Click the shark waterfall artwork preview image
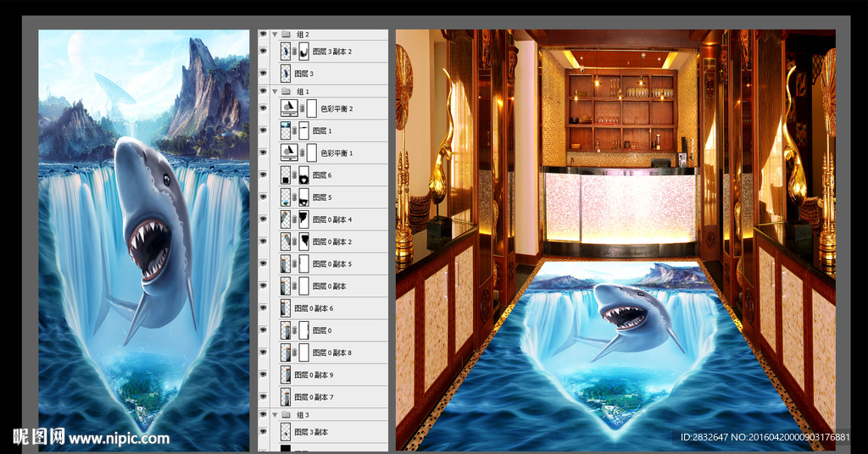This screenshot has height=454, width=868. (x=144, y=241)
